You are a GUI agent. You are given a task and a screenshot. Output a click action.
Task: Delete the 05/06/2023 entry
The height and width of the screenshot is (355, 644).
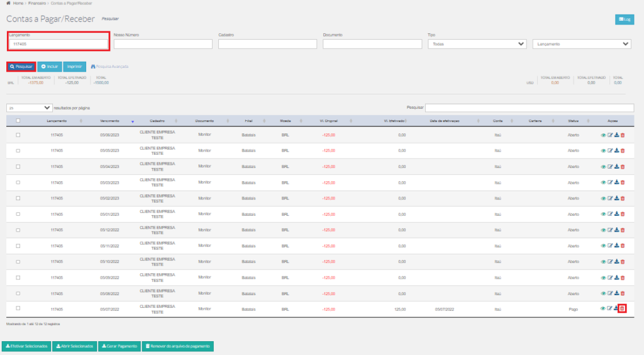623,135
